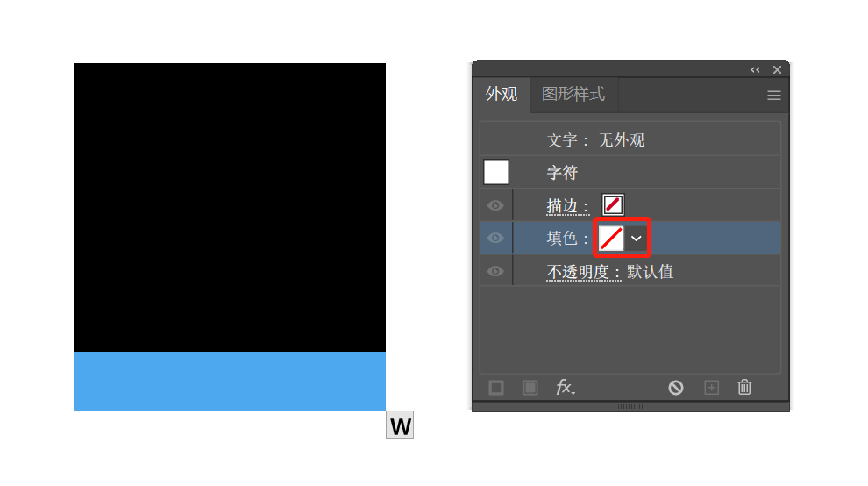Click the Add New Fill icon
This screenshot has width=868, height=486.
coord(530,388)
